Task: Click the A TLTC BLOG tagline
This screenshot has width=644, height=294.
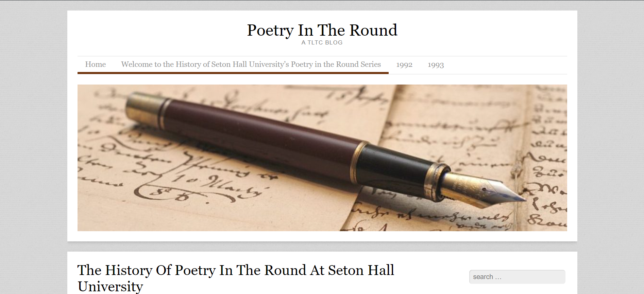Action: pyautogui.click(x=322, y=42)
